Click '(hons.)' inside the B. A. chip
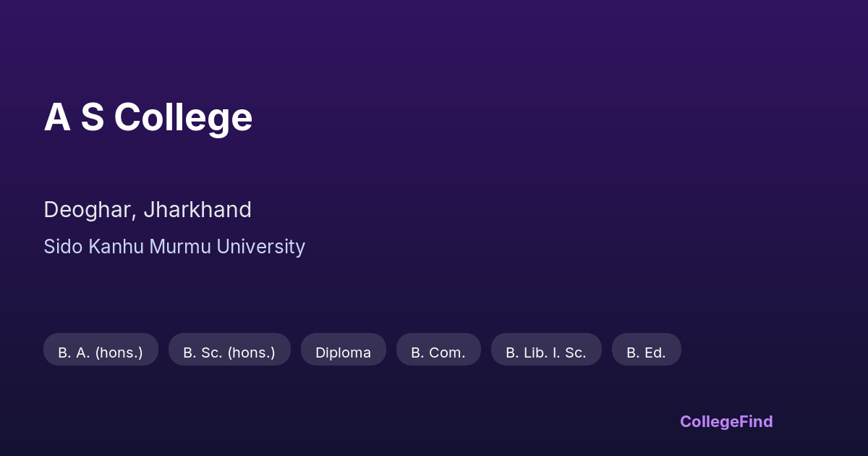The image size is (868, 456). [x=119, y=352]
